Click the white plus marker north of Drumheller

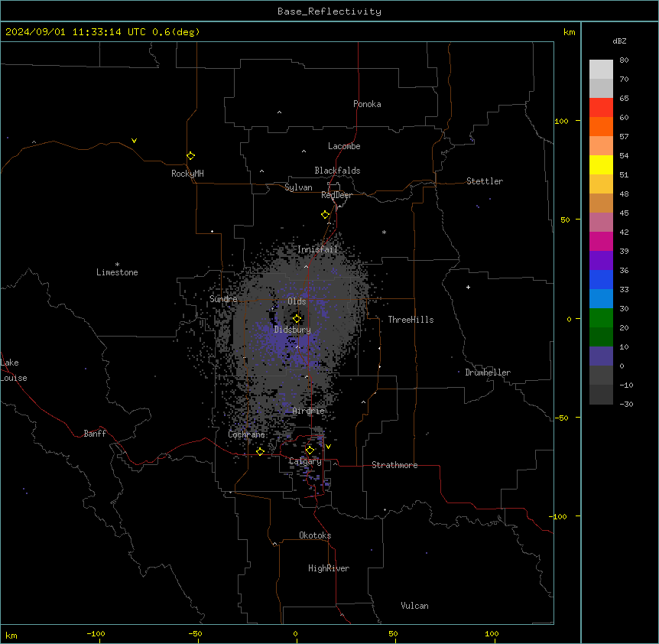(468, 287)
